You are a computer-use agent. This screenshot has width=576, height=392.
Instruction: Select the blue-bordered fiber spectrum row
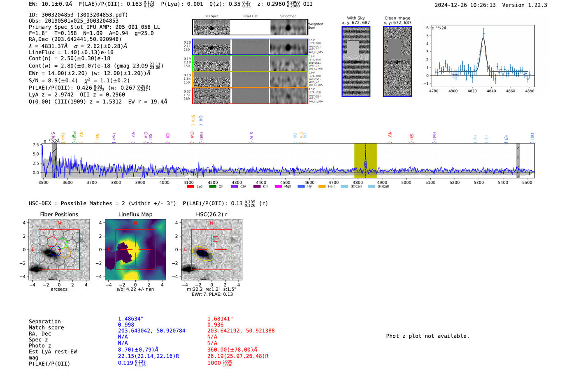point(250,47)
